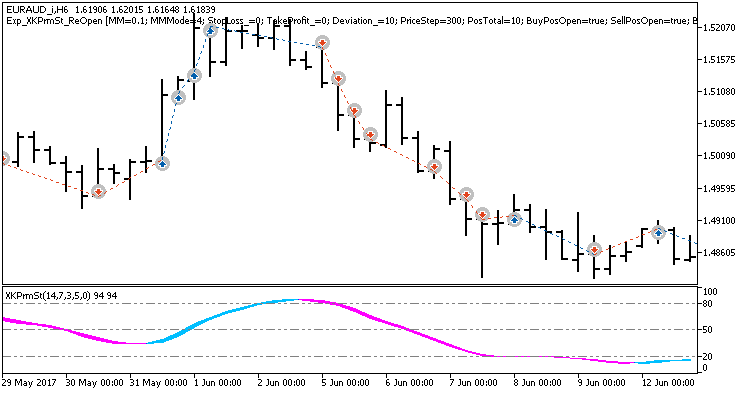Click the 50 indicator scale value

click(707, 329)
